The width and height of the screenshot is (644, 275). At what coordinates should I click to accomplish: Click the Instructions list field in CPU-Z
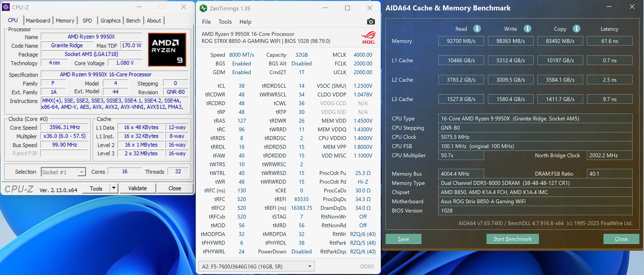click(114, 103)
